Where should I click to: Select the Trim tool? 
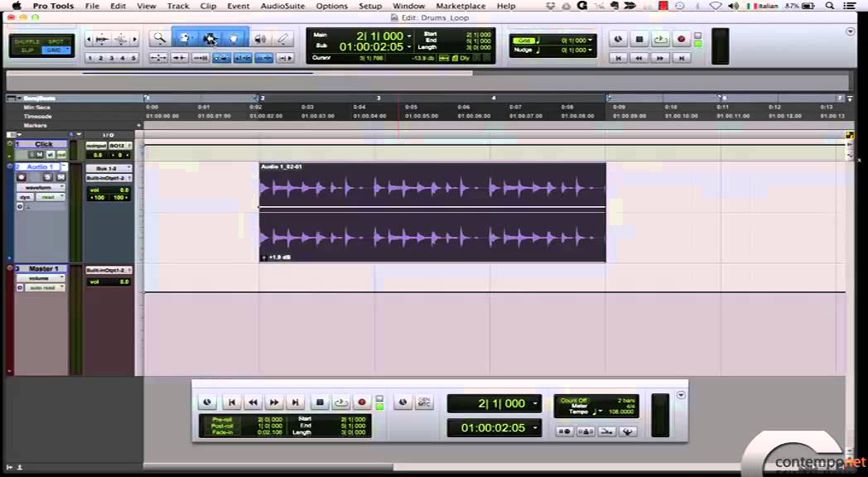pos(185,38)
